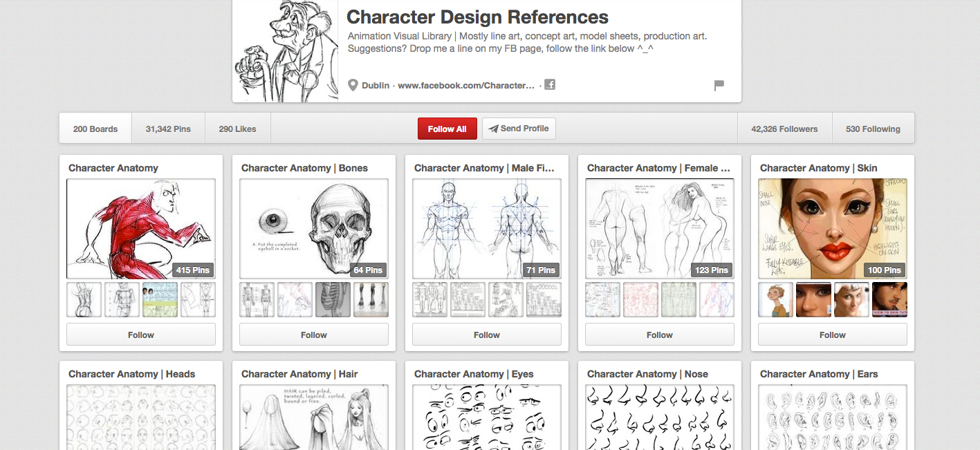980x450 pixels.
Task: Click the Character Design References title
Action: coord(477,17)
